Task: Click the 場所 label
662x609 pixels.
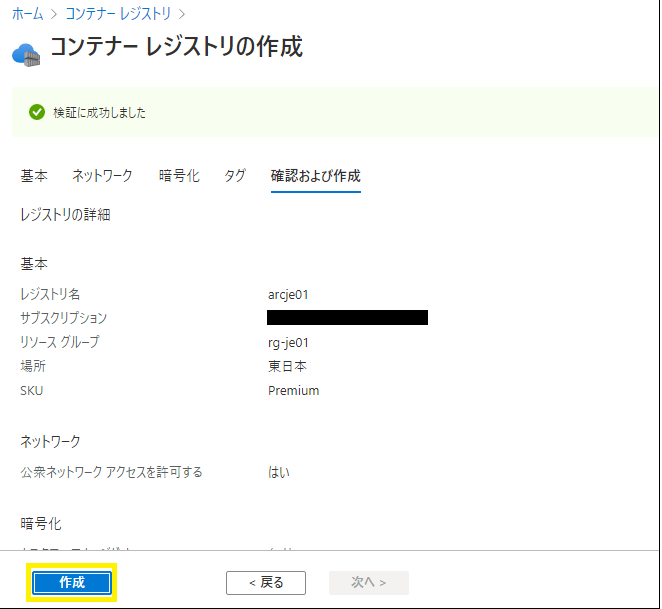Action: (33, 366)
